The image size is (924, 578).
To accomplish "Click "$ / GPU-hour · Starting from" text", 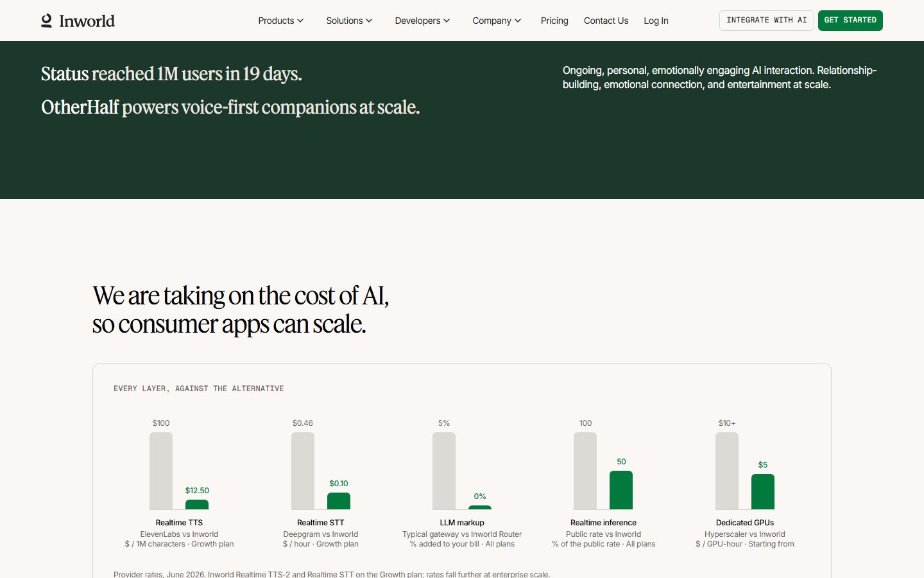I will [745, 544].
